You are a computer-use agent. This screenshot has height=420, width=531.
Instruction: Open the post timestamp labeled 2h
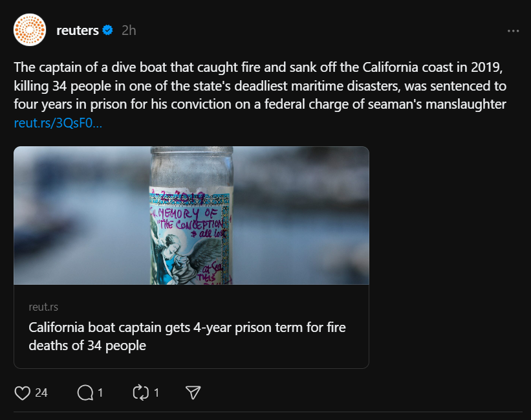pyautogui.click(x=127, y=29)
